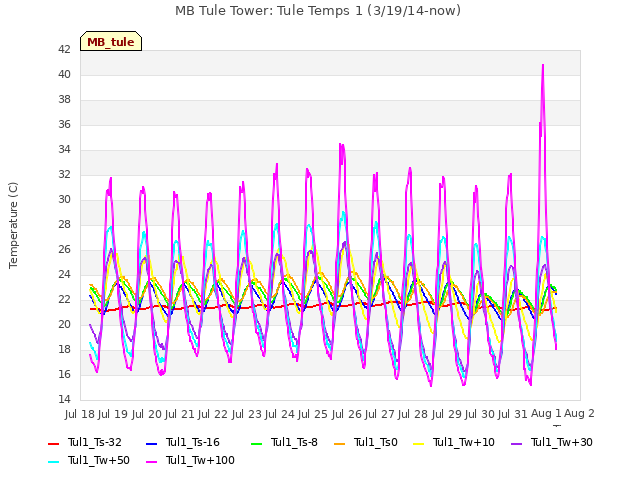Click the 28 value on y-axis
640x480 pixels.
[x=64, y=224]
